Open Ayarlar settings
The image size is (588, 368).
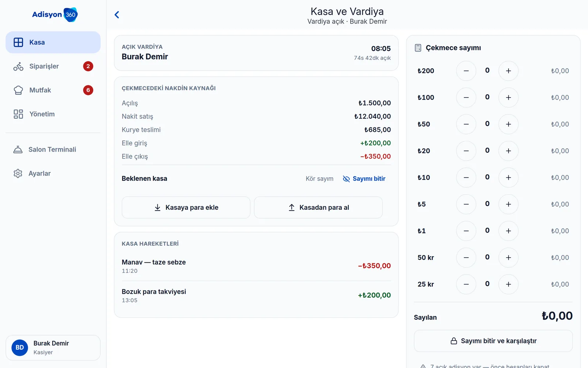53,173
